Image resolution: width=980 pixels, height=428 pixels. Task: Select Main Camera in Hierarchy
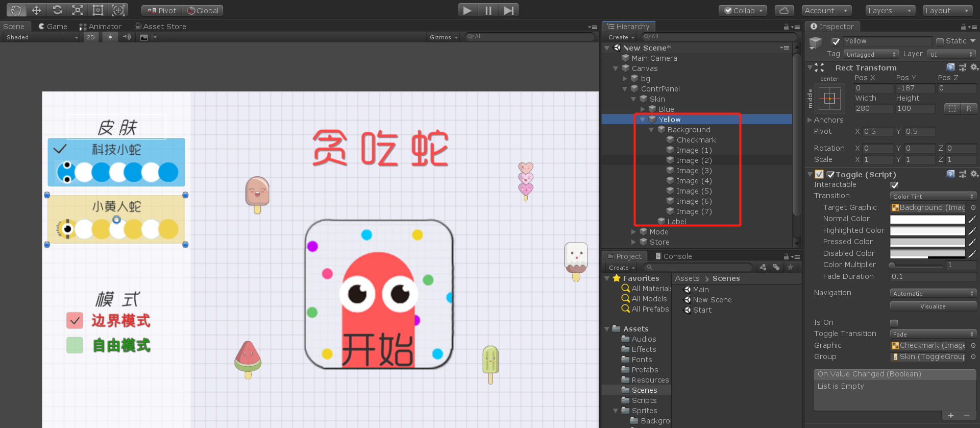coord(654,58)
